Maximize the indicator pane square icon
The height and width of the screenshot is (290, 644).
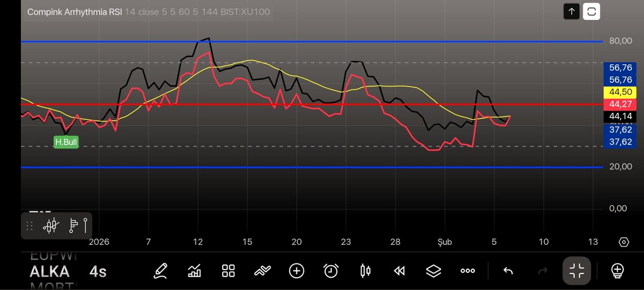click(x=592, y=11)
